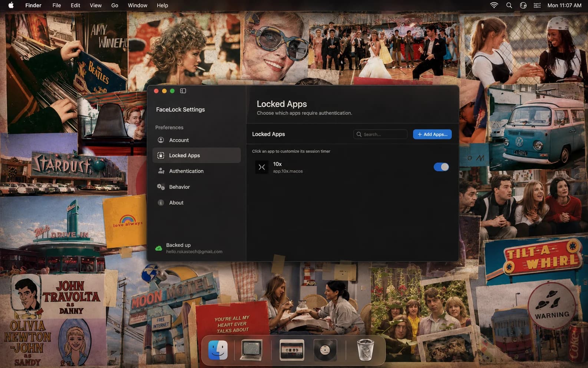The image size is (588, 368).
Task: Focus the Search apps field
Action: (380, 134)
